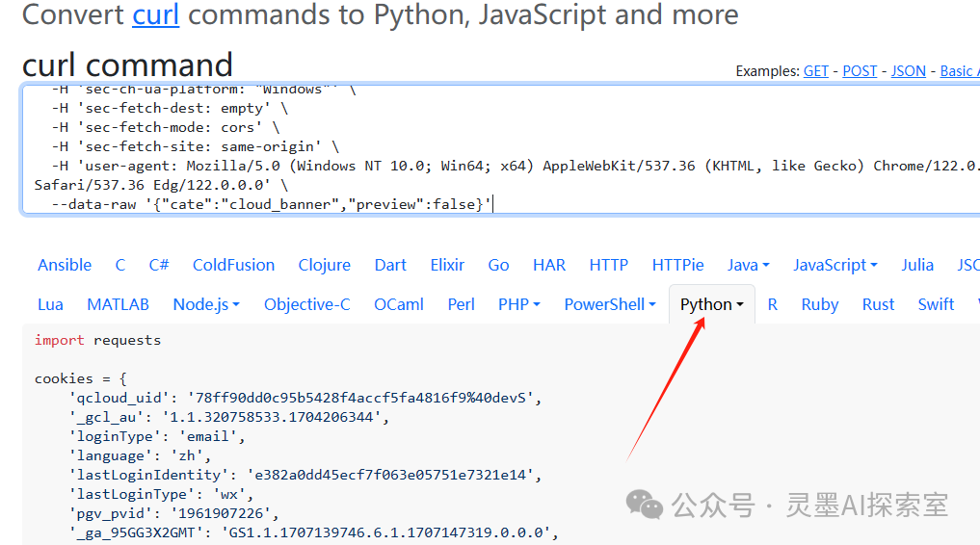Screen dimensions: 980x545
Task: Expand the PHP language dropdown
Action: pyautogui.click(x=518, y=304)
